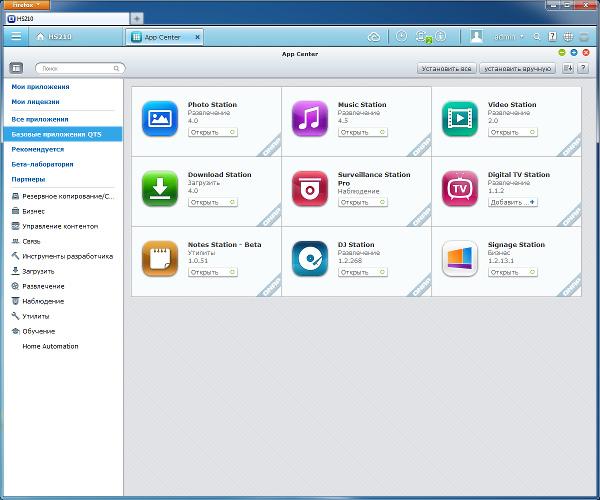
Task: Expand the Notes Station Открыть button arrow
Action: coord(232,272)
